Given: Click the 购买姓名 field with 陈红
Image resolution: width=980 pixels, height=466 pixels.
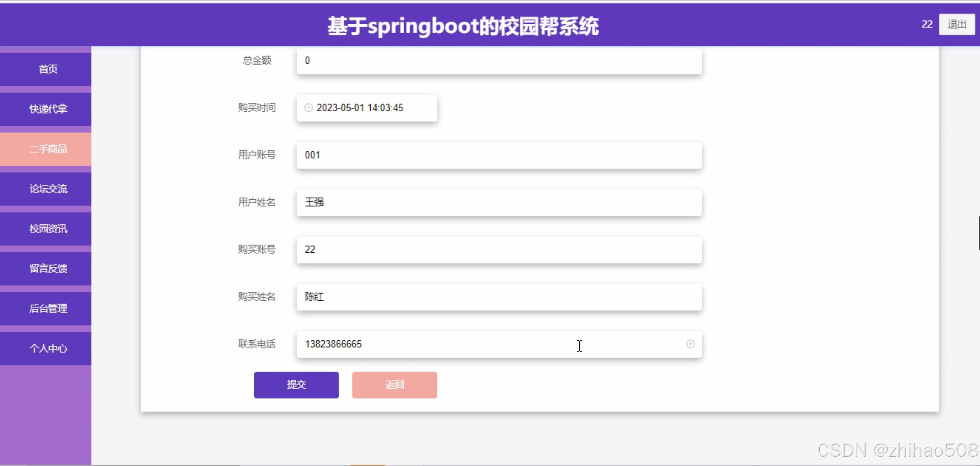Looking at the screenshot, I should pos(498,297).
